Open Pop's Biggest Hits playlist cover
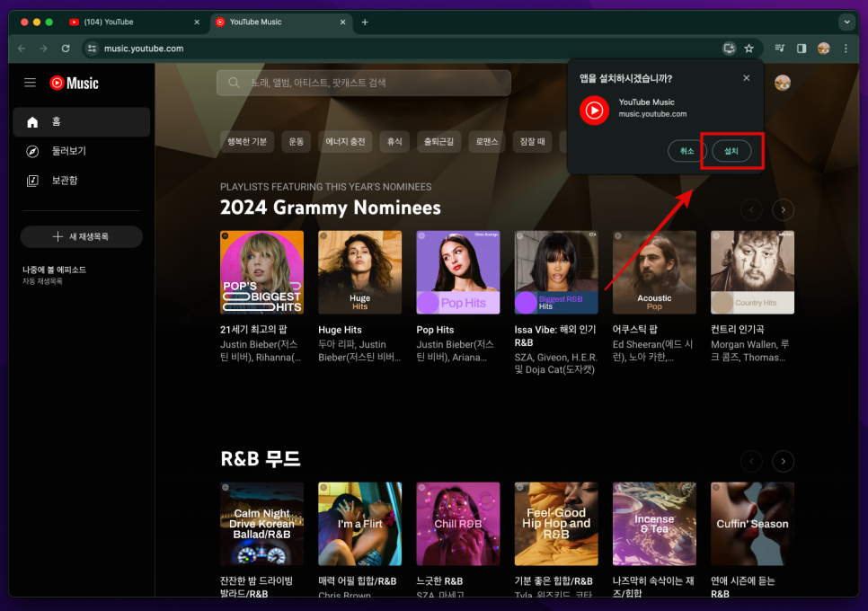 [x=261, y=272]
